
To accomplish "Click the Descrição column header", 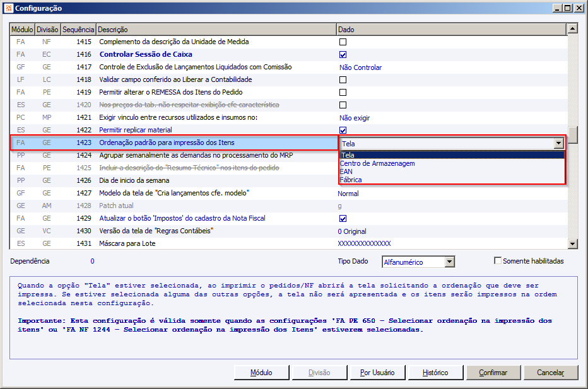I will coord(216,29).
